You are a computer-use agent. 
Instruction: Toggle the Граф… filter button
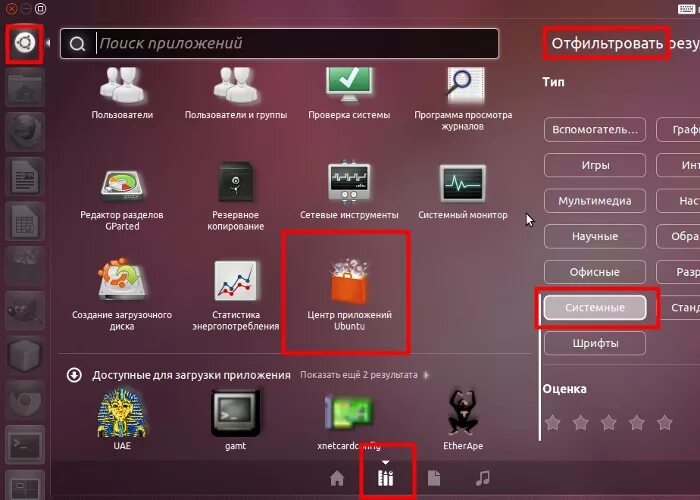(678, 129)
